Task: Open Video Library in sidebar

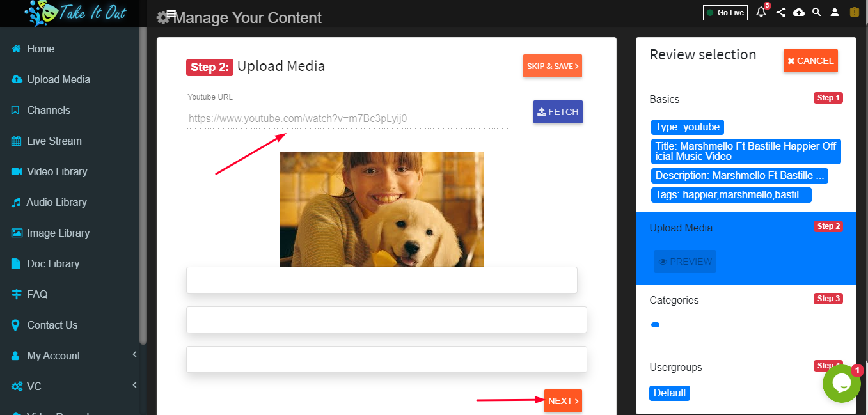Action: pos(57,171)
